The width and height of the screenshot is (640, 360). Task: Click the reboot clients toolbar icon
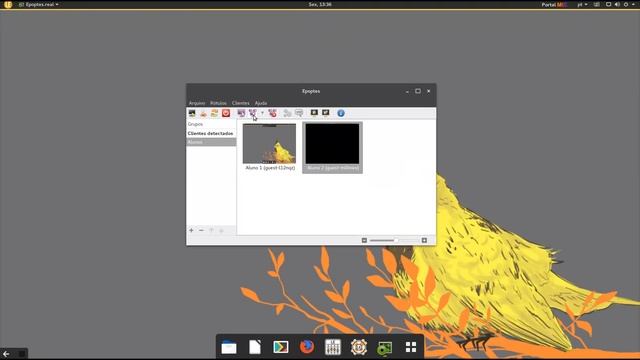tap(215, 113)
